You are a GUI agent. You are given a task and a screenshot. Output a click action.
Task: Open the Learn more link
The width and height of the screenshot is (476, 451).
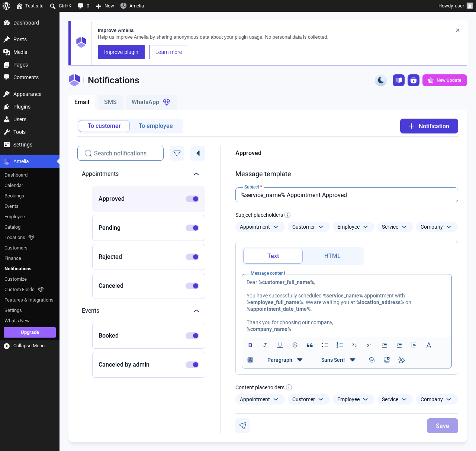tap(168, 52)
